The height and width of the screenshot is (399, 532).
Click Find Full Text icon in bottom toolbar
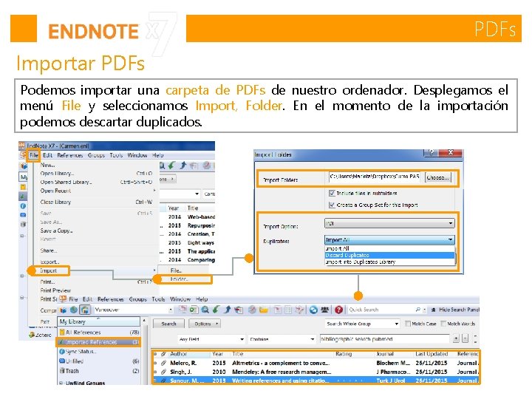(x=239, y=310)
